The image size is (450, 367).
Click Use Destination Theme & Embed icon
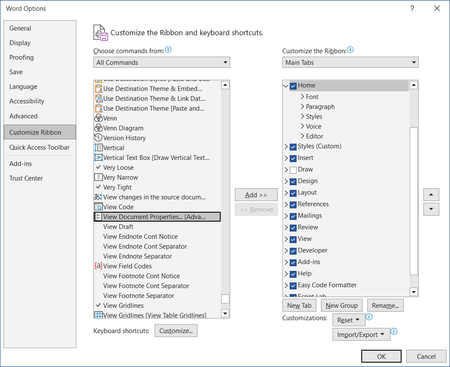(98, 89)
